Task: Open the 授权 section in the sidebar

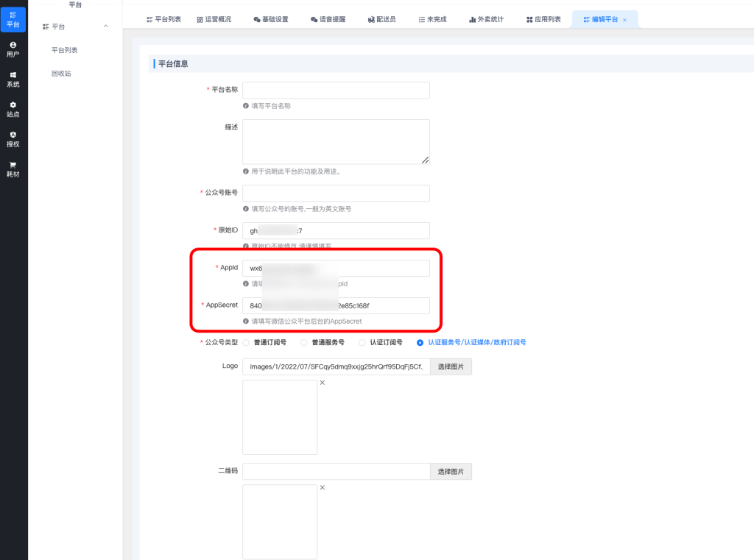Action: point(13,139)
